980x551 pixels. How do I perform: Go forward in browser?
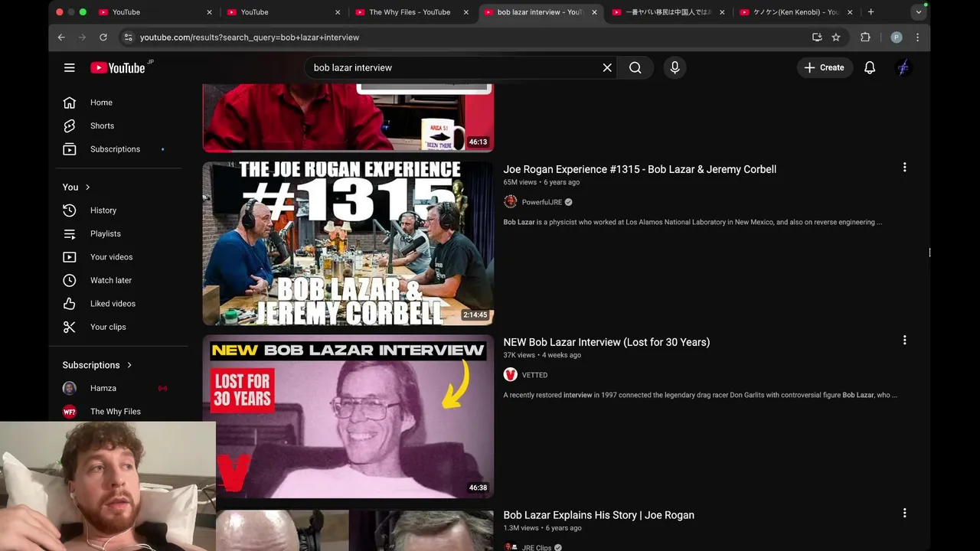pos(82,37)
